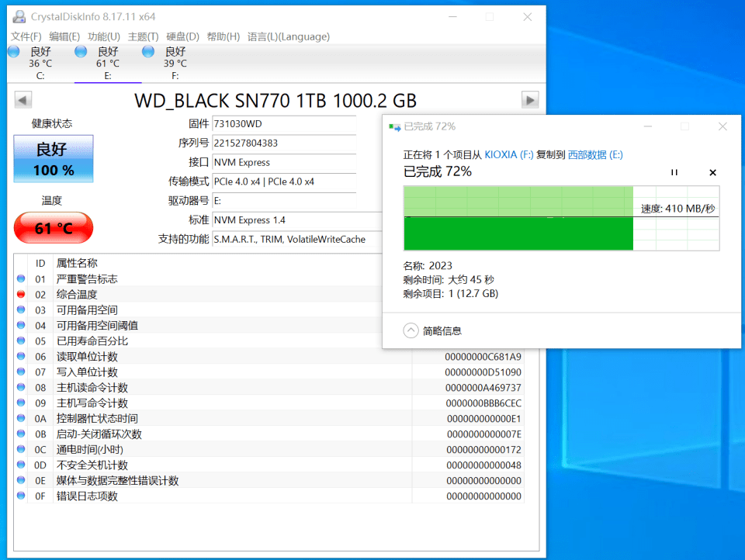Viewport: 745px width, 560px height.
Task: Click the red status dot for 02 综合温度
Action: pos(21,294)
